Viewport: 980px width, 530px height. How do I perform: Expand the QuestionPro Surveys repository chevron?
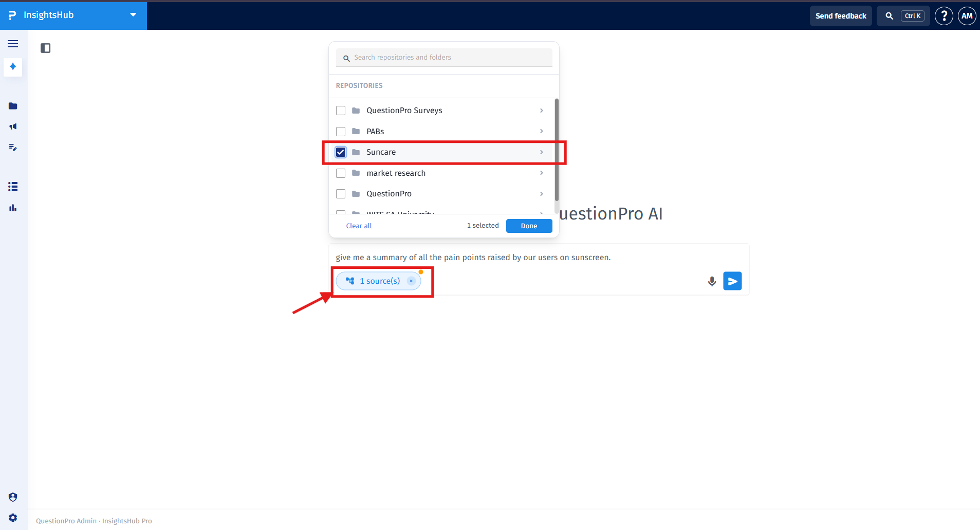click(x=541, y=111)
